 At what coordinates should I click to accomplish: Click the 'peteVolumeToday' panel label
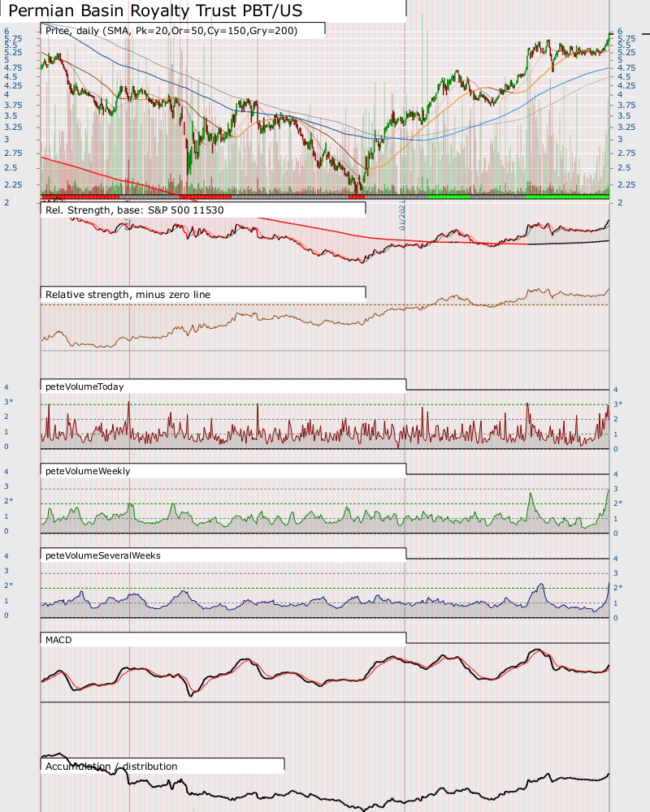pos(84,387)
